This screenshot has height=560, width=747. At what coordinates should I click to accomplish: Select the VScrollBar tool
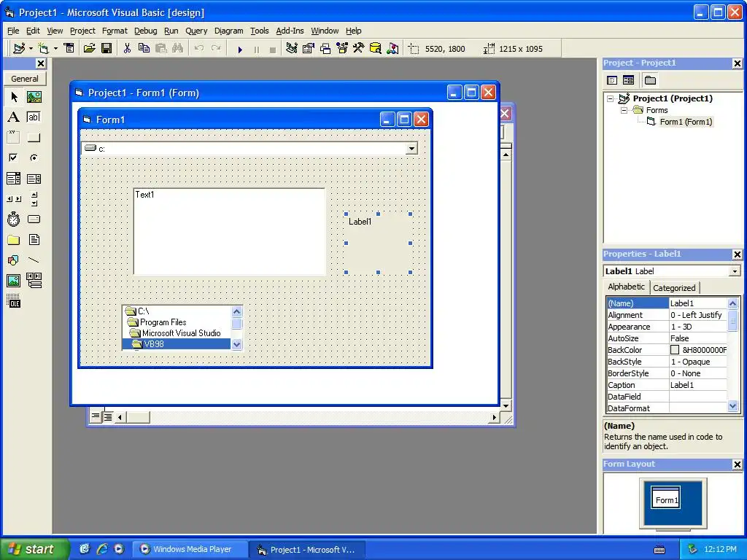coord(34,198)
